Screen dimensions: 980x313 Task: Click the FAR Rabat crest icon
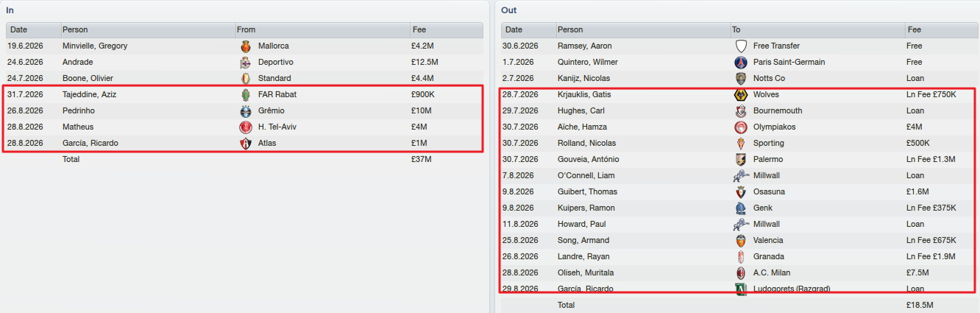point(246,94)
